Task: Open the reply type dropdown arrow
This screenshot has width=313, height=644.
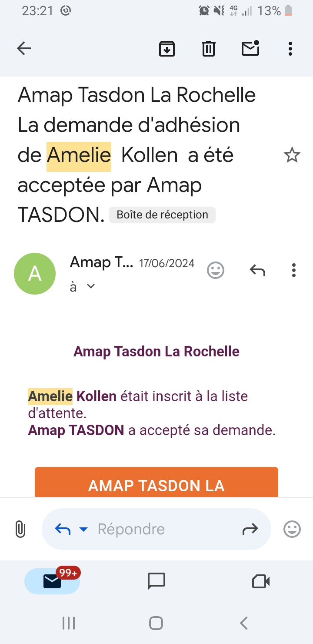Action: coord(83,529)
